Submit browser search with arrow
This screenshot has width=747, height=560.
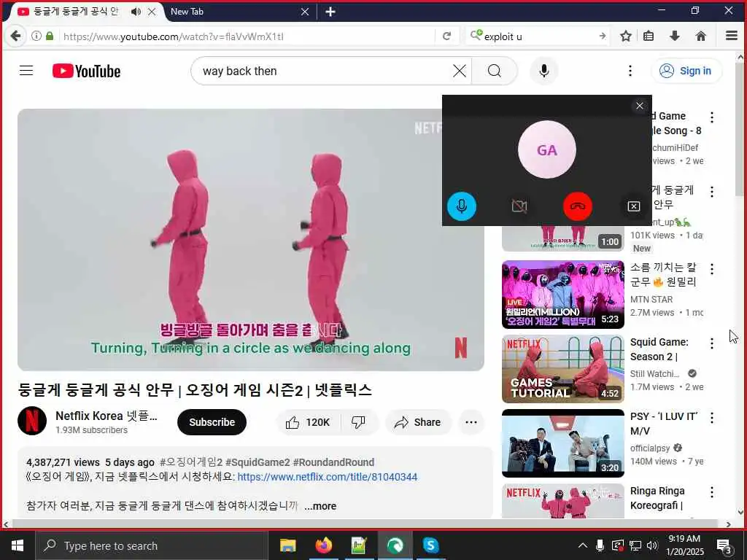point(602,36)
